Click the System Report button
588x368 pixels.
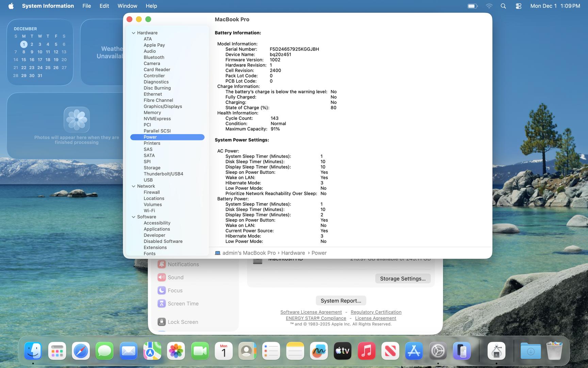341,301
